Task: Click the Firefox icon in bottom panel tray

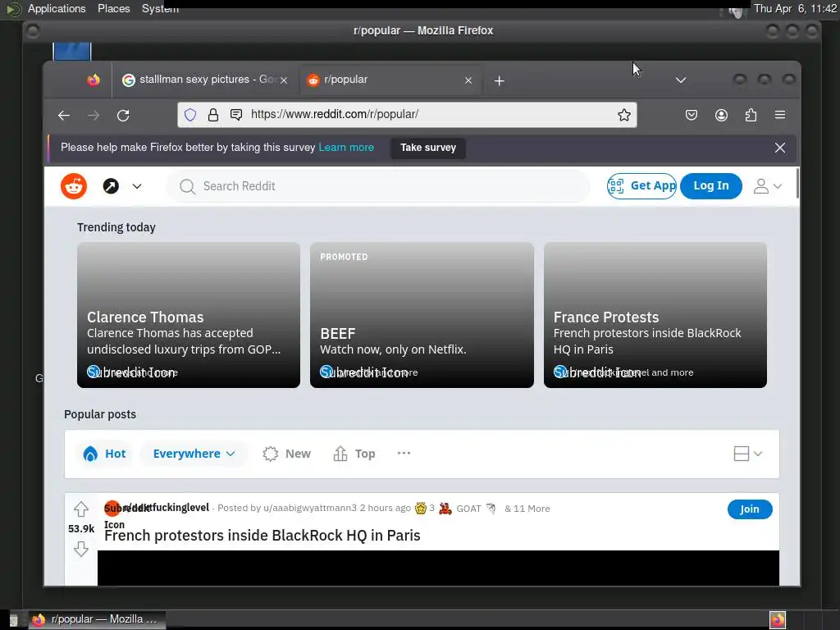Action: 778,620
